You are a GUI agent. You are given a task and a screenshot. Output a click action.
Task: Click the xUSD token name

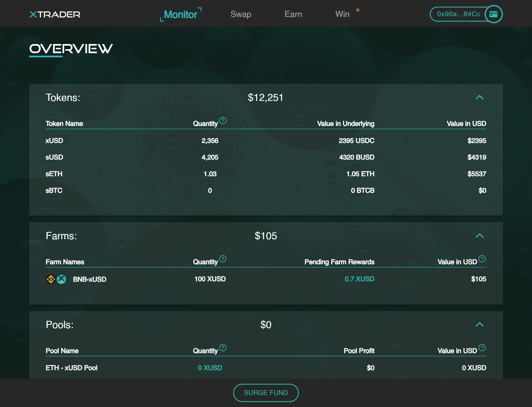54,141
